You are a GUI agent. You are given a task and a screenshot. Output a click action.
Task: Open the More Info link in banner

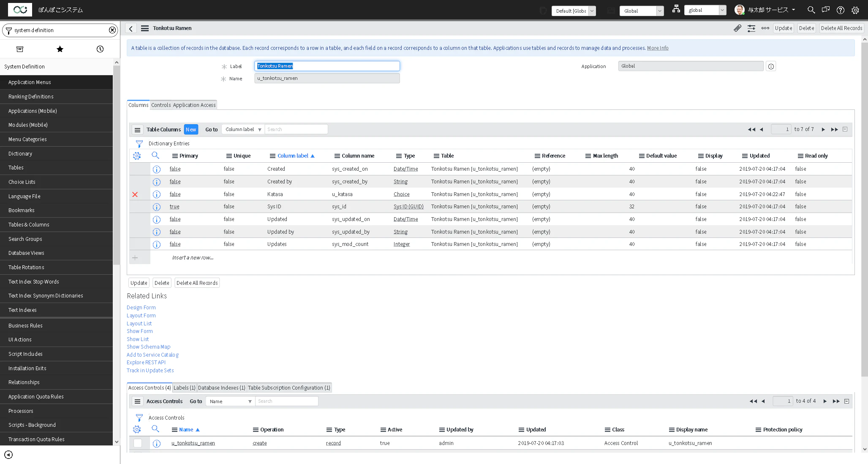(658, 48)
